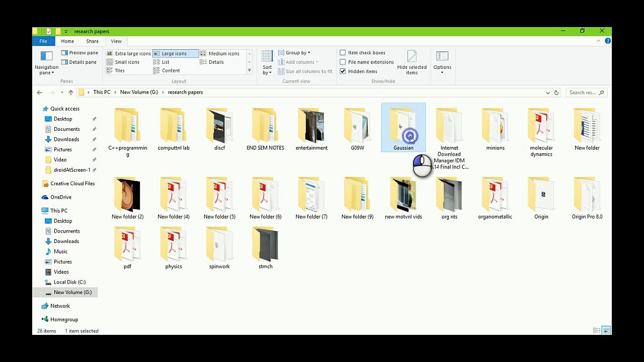Switch to the Share ribbon tab
This screenshot has height=362, width=644.
point(92,41)
